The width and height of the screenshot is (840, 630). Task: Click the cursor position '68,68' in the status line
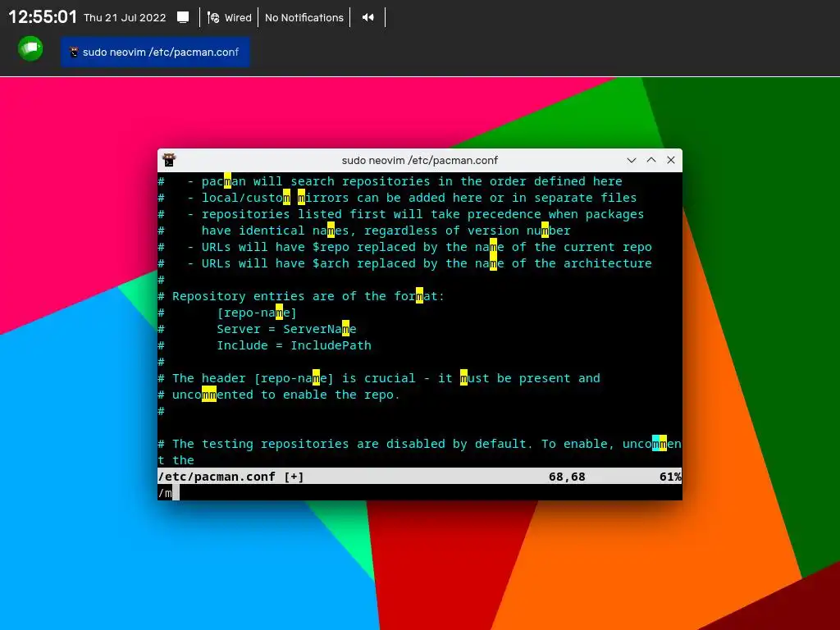pos(567,477)
